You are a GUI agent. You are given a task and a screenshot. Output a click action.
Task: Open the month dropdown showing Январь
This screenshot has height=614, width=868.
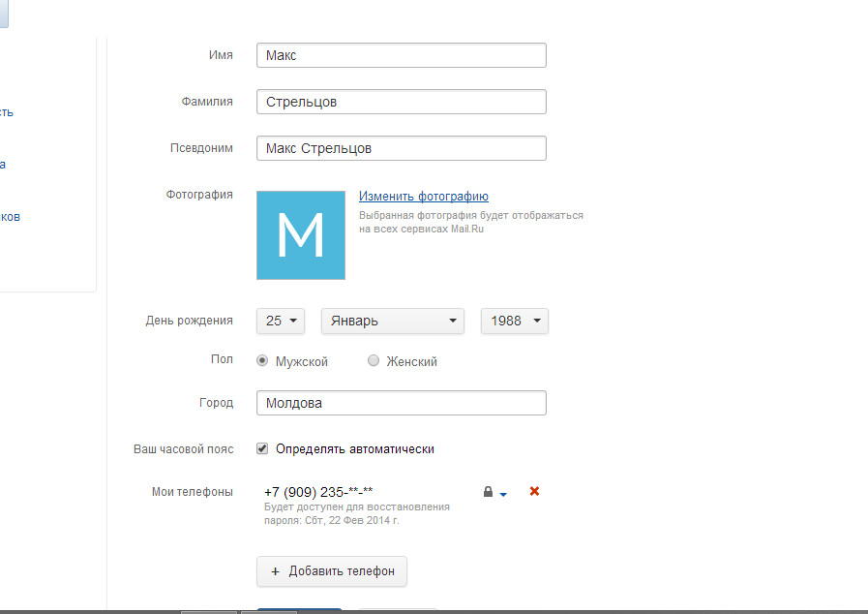pos(393,321)
